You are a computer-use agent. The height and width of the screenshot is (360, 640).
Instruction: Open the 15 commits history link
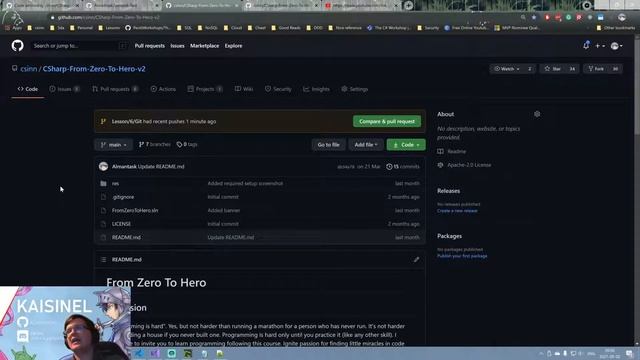coord(403,167)
